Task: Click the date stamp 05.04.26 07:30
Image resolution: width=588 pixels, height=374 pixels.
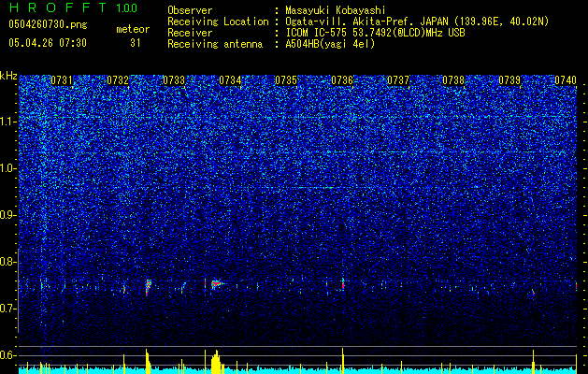Action: click(48, 43)
